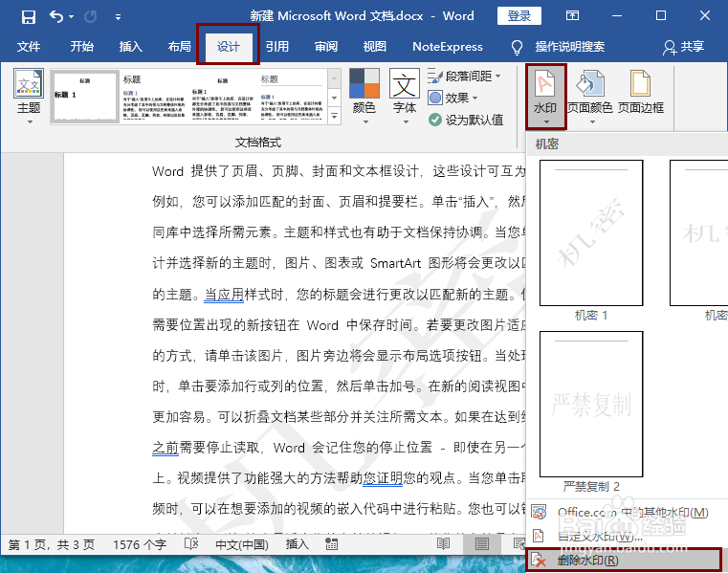
Task: Open the undo history dropdown arrow
Action: (x=71, y=17)
